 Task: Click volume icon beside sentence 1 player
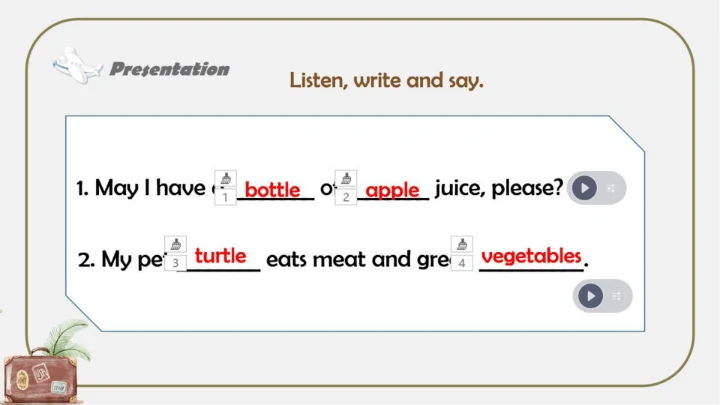[611, 188]
